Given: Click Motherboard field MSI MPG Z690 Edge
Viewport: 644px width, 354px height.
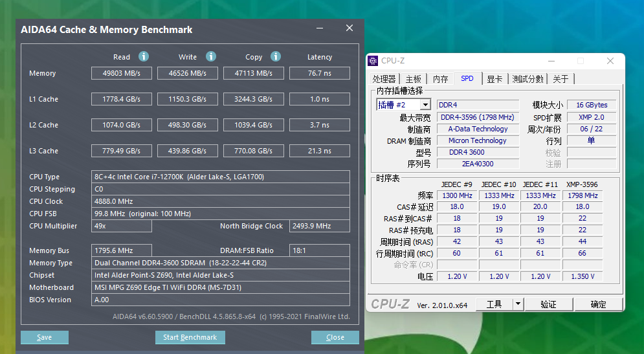Looking at the screenshot, I should pyautogui.click(x=221, y=287).
